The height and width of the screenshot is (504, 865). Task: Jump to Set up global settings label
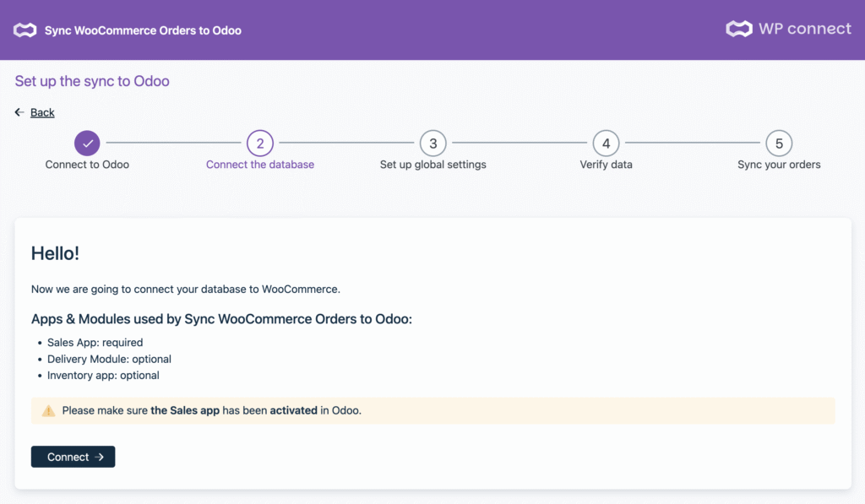(432, 165)
